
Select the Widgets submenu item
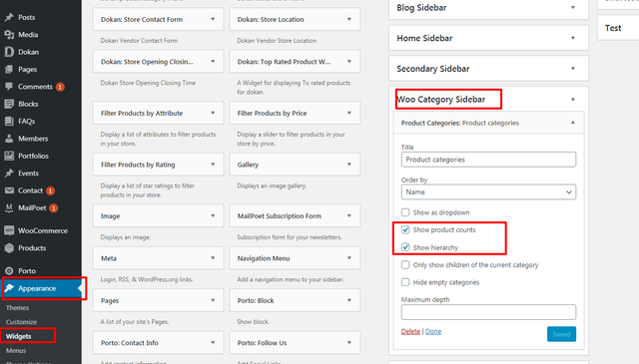point(18,336)
